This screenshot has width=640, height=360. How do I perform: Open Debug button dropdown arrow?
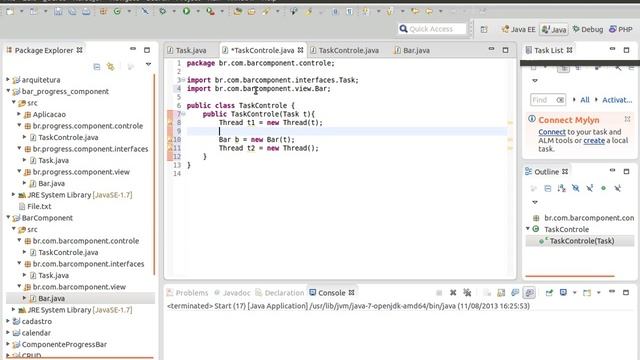pos(173,11)
